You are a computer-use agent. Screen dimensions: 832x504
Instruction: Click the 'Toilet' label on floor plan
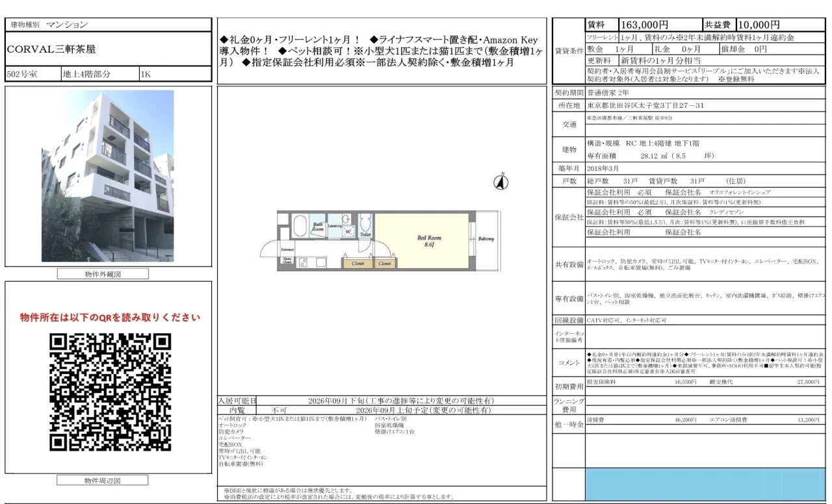point(365,234)
